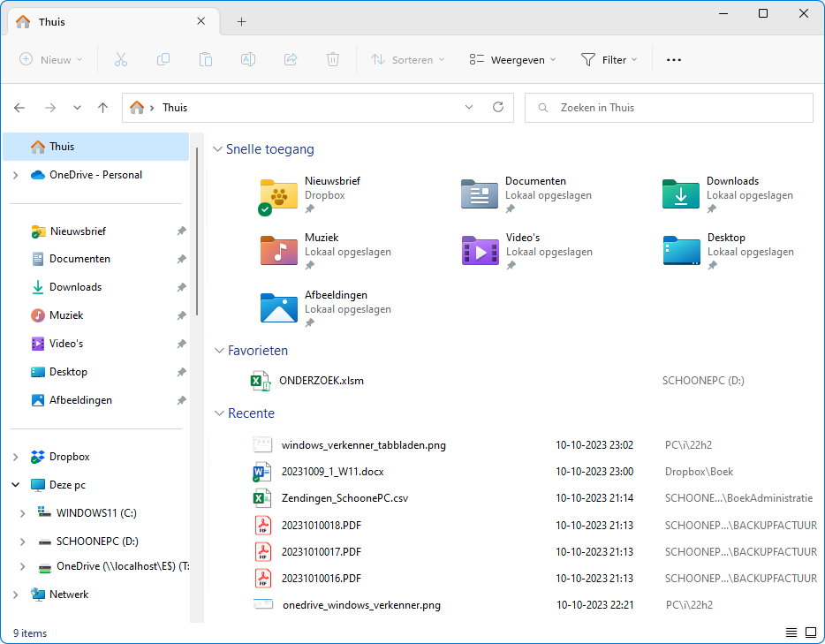Add a new tab with plus button
The height and width of the screenshot is (644, 825).
coord(241,21)
